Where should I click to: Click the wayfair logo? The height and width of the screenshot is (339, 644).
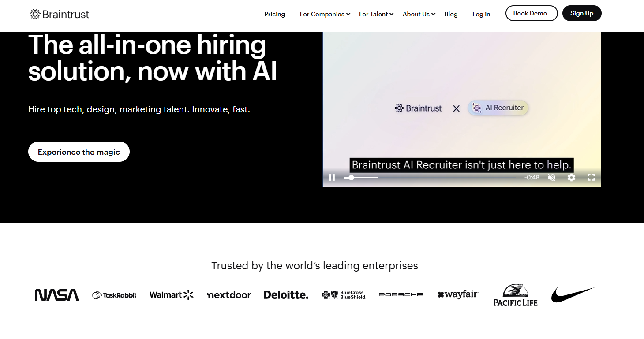458,294
